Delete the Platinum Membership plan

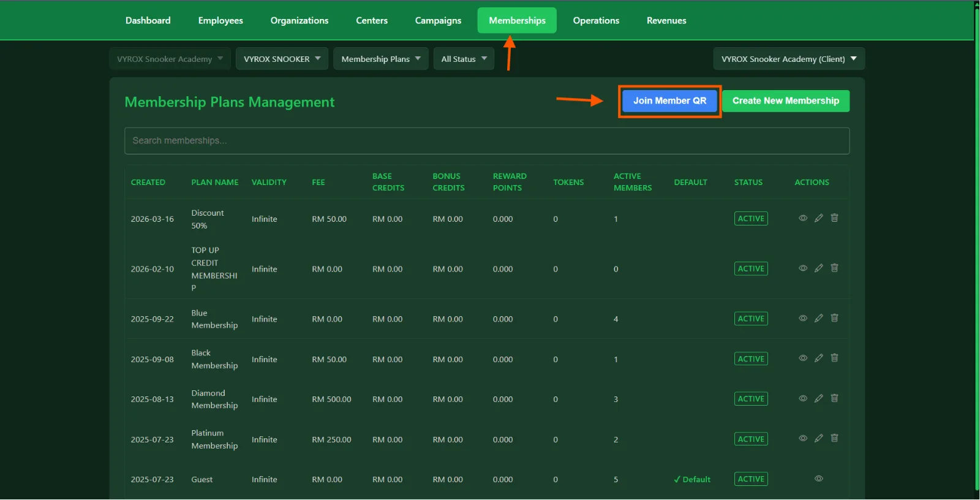coord(834,438)
